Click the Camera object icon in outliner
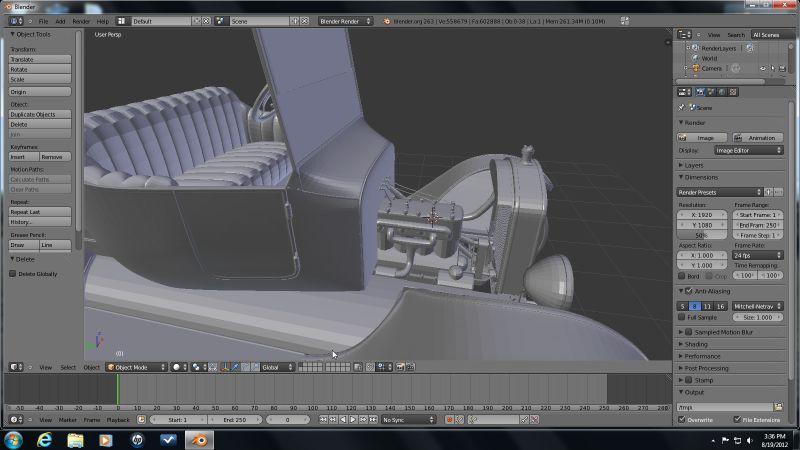This screenshot has height=450, width=800. coord(695,68)
